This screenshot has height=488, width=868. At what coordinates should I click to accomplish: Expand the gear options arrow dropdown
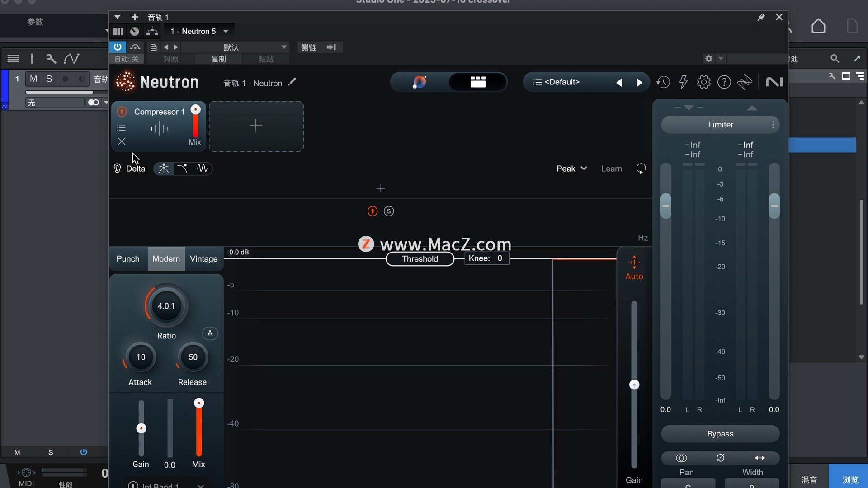(x=721, y=59)
